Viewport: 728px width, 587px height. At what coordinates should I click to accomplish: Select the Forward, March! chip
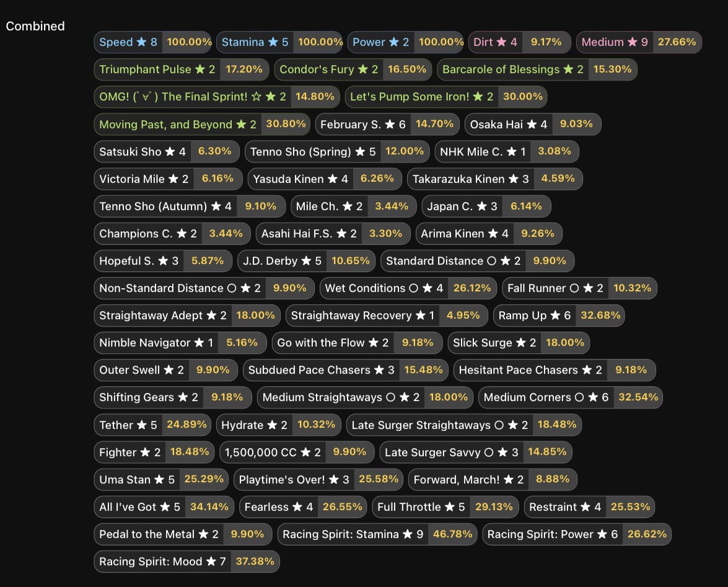tap(493, 479)
